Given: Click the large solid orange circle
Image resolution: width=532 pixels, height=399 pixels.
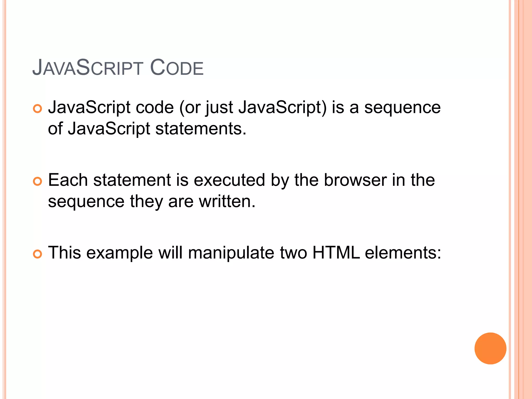Looking at the screenshot, I should tap(490, 348).
